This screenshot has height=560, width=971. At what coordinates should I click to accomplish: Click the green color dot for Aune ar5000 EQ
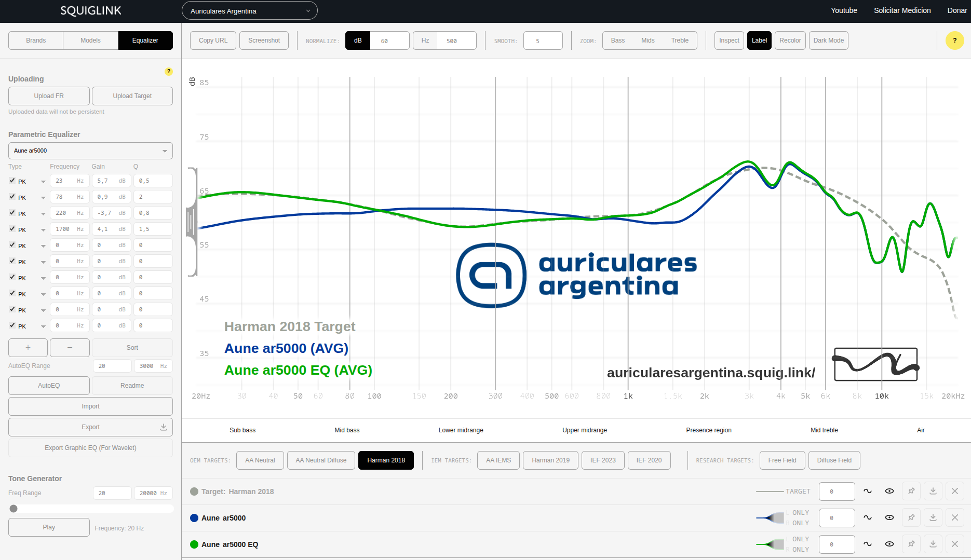pyautogui.click(x=194, y=544)
